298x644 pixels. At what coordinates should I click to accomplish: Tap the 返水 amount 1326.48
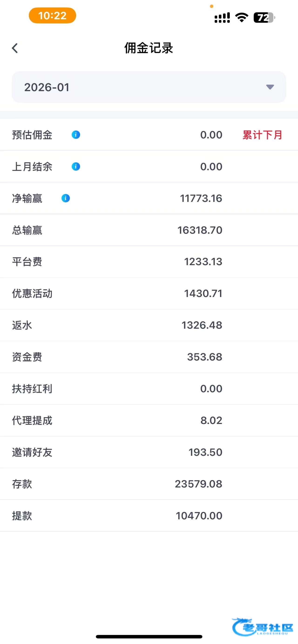click(x=202, y=325)
